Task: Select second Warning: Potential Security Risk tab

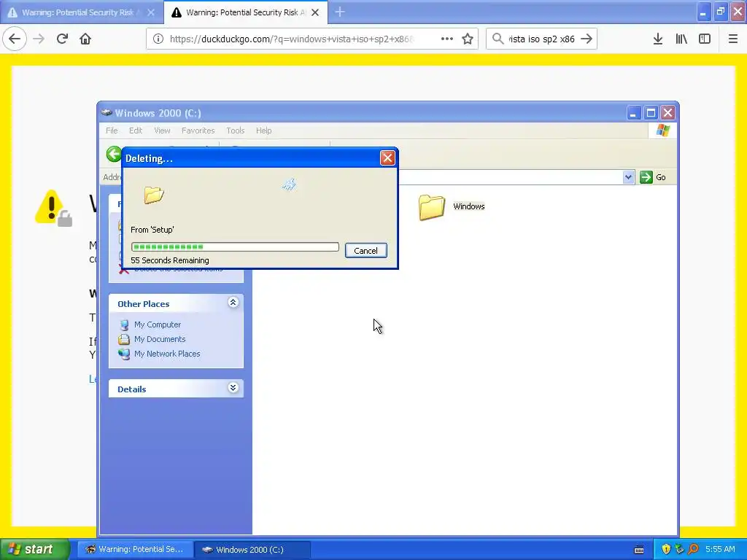Action: point(246,12)
